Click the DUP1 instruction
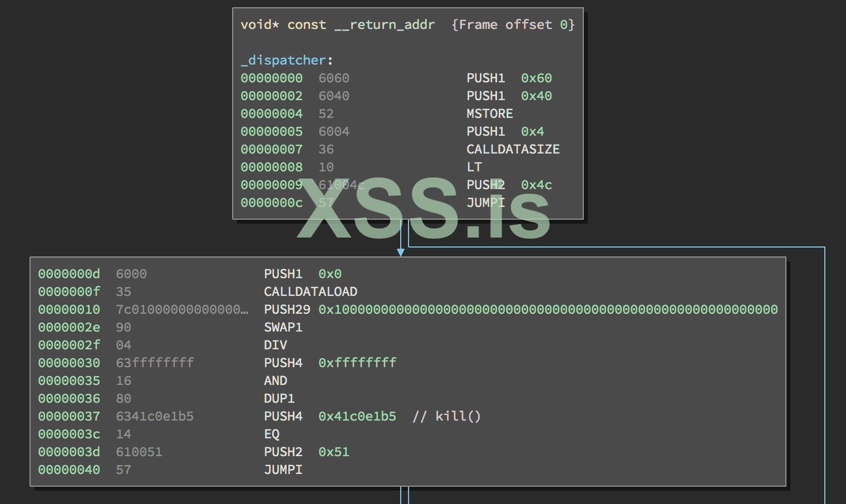This screenshot has height=504, width=846. 279,398
